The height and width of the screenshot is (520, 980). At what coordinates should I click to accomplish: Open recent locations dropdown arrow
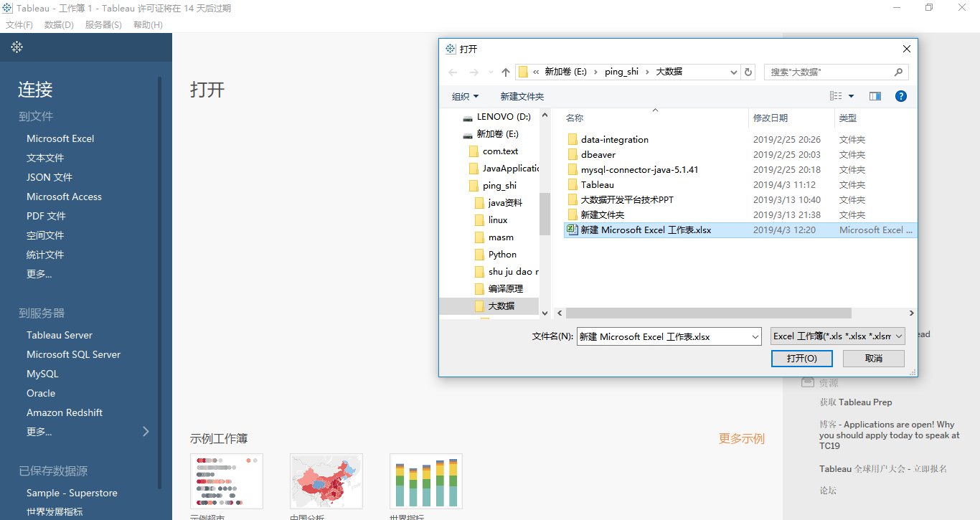click(491, 72)
